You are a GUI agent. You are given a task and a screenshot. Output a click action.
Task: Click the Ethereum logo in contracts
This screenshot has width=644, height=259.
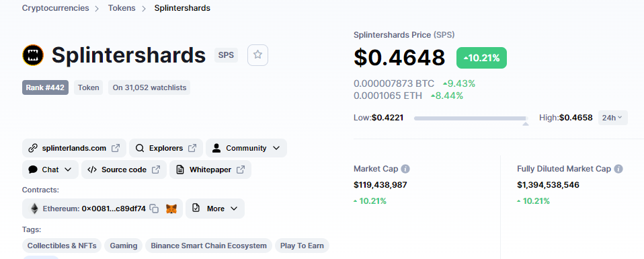(34, 209)
